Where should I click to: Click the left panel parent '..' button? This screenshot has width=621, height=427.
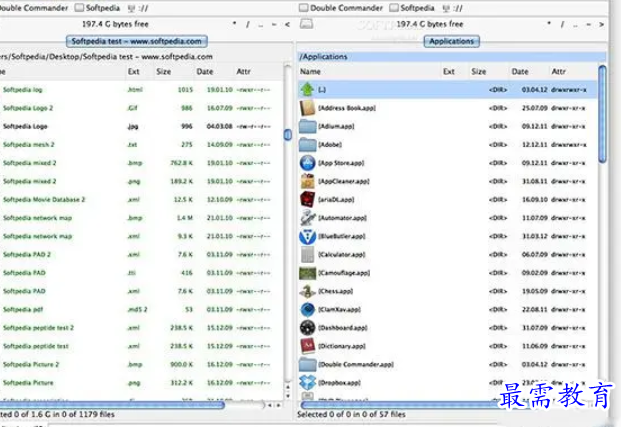point(261,25)
